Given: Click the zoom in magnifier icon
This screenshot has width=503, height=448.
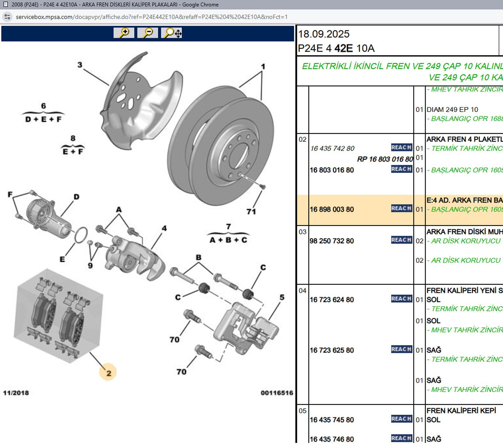Looking at the screenshot, I should click(124, 33).
